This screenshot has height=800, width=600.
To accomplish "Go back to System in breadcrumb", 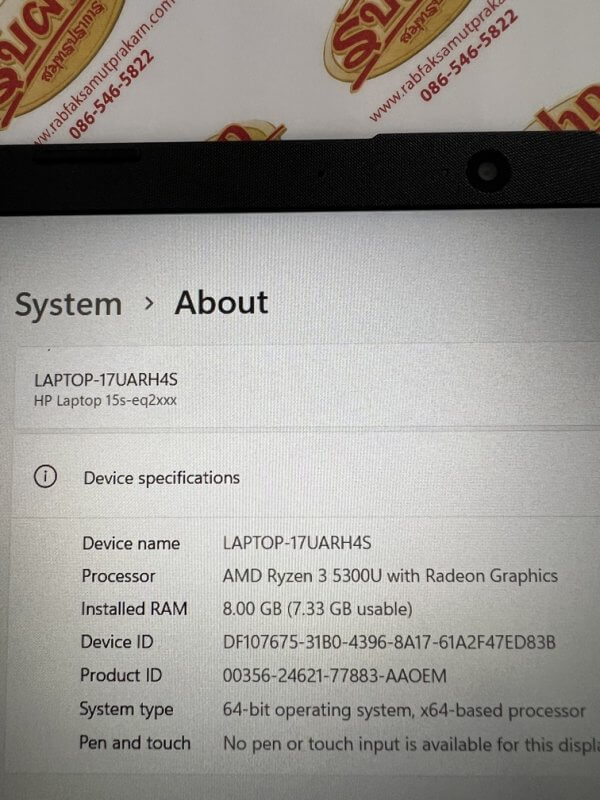I will 68,305.
